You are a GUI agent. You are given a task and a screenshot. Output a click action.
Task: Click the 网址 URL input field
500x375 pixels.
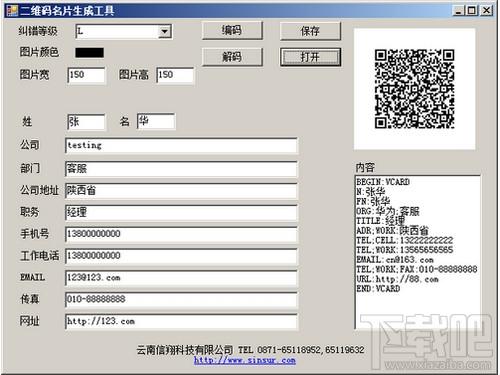click(x=181, y=322)
